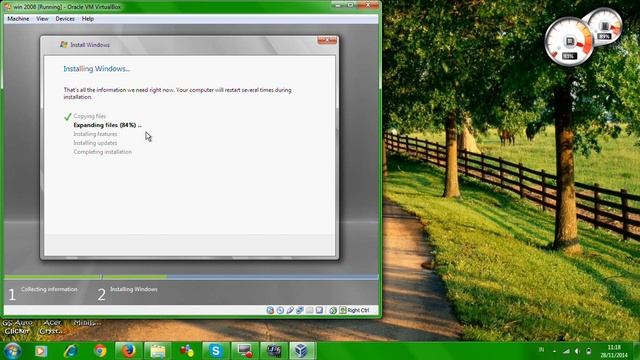
Task: Click the mouse integration status icon
Action: tap(333, 310)
